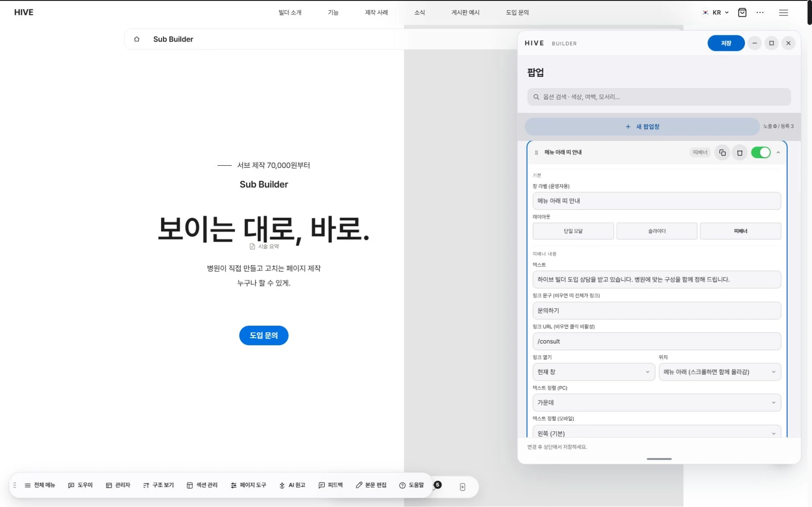Open 페이지 도구 in the bottom toolbar
The height and width of the screenshot is (507, 812).
tap(249, 485)
